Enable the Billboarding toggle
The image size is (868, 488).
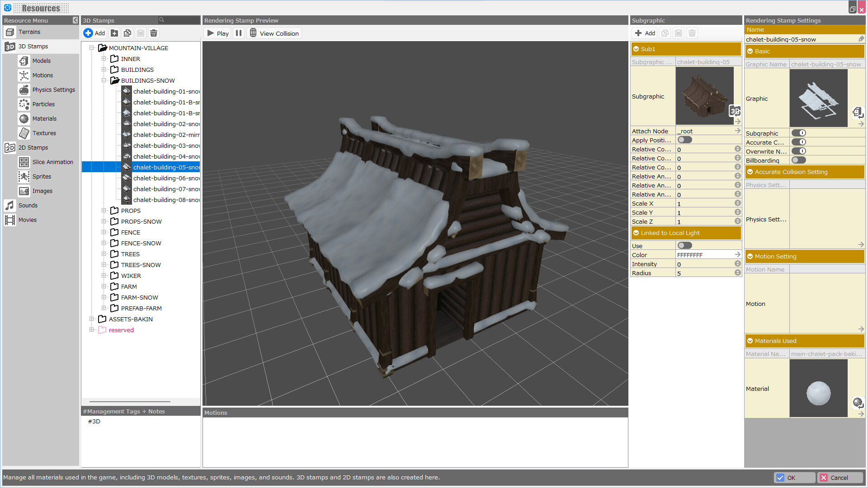[x=798, y=160]
